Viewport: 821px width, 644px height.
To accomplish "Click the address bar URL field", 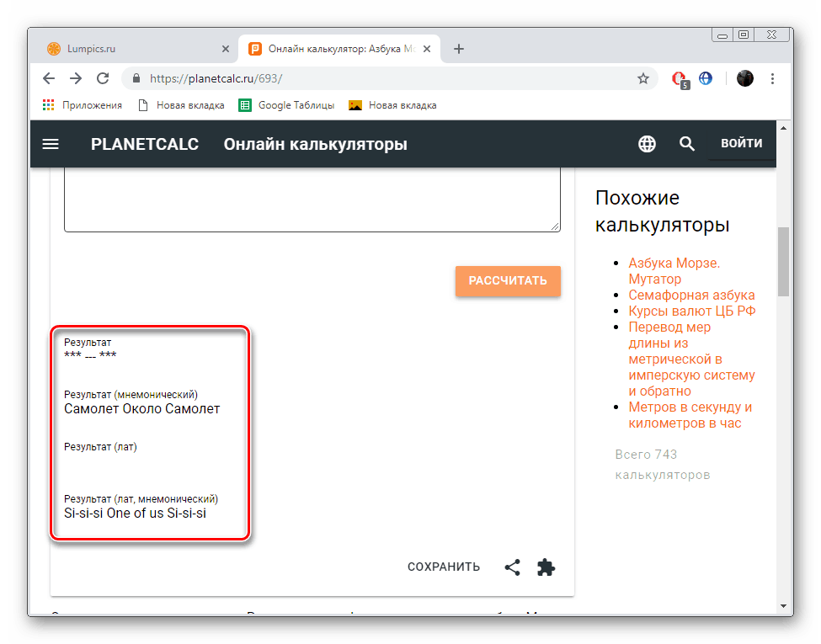I will pos(379,78).
